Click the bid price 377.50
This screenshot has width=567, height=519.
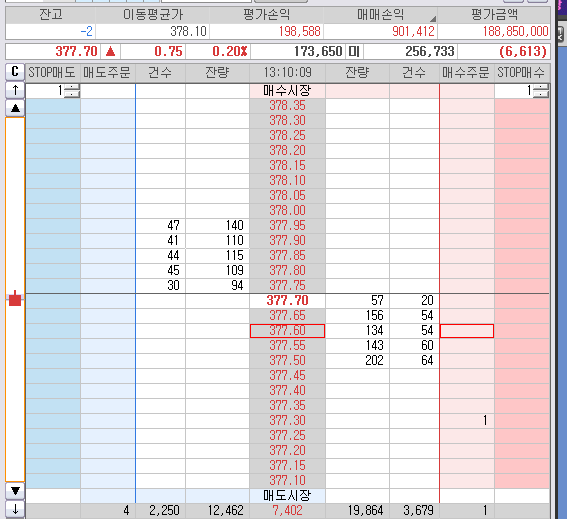click(287, 361)
